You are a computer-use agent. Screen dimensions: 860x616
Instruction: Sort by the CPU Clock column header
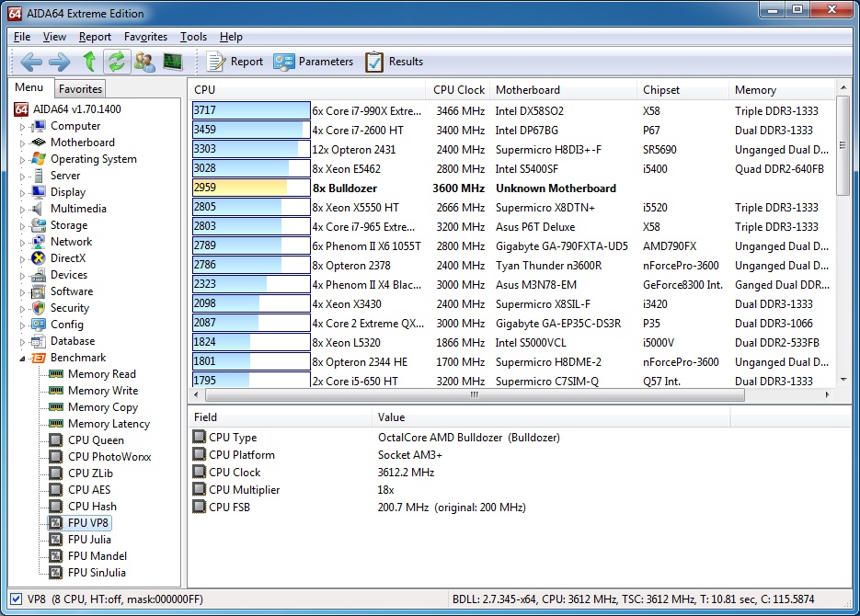[x=457, y=90]
